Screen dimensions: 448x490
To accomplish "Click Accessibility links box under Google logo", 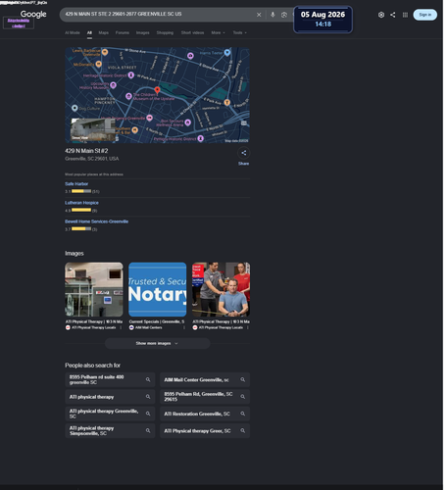I will (x=19, y=24).
